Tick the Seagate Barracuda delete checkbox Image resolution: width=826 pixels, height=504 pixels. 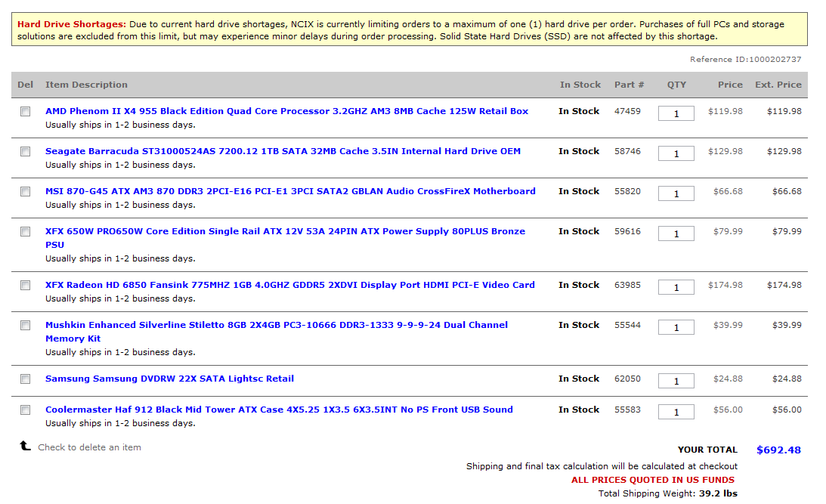[26, 151]
